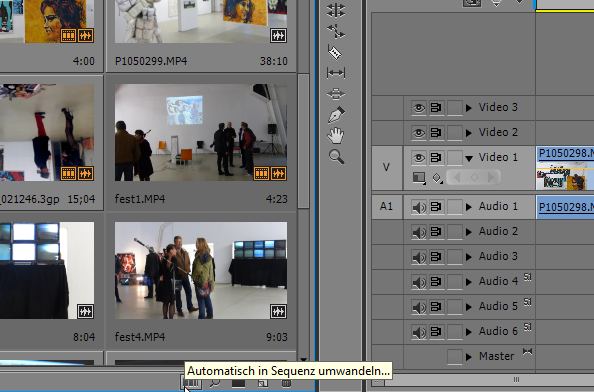Expand the Master track
This screenshot has width=594, height=392.
point(469,357)
